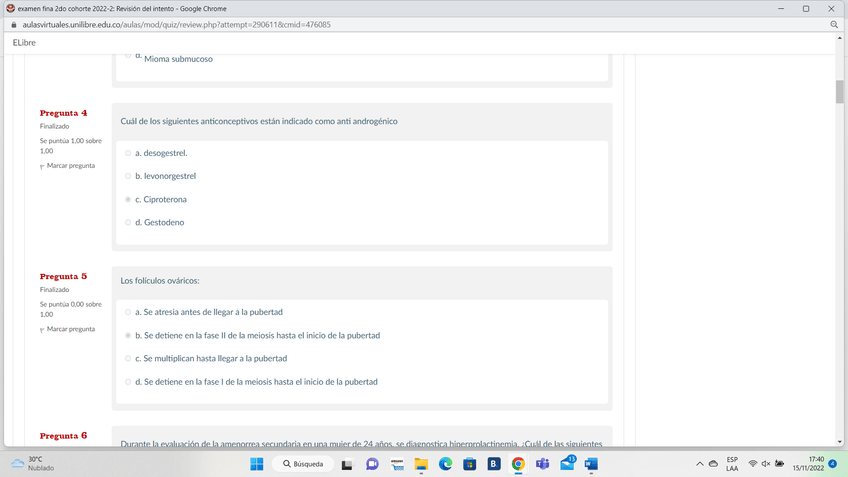Open the blue B app in taskbar
Image resolution: width=848 pixels, height=477 pixels.
494,464
